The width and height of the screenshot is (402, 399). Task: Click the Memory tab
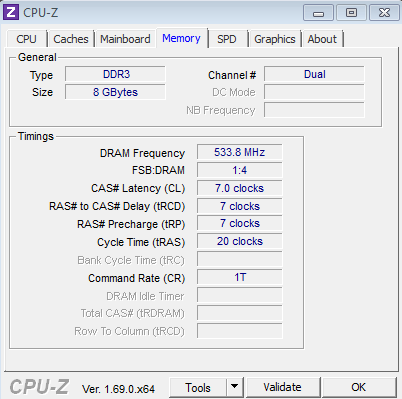point(181,38)
